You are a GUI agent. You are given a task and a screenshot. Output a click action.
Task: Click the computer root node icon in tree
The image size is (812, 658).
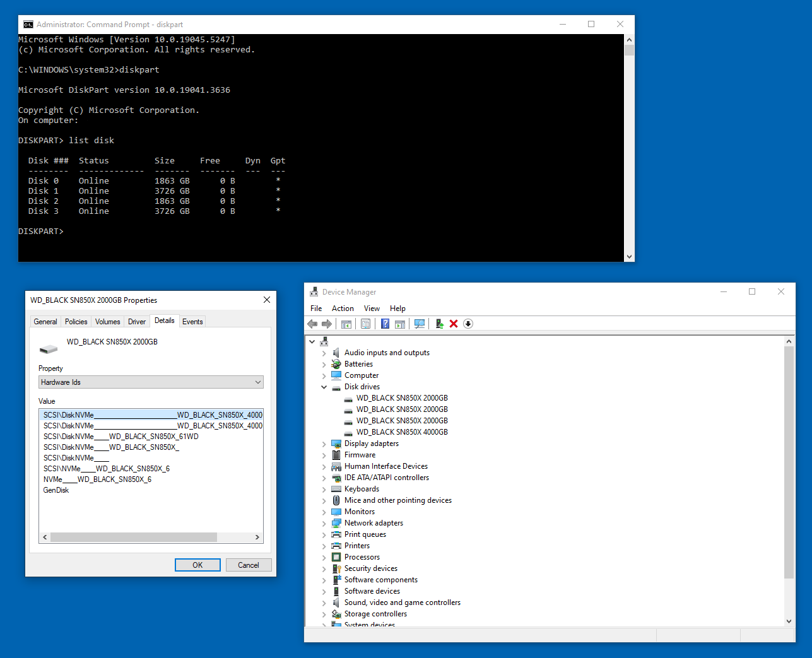(324, 341)
